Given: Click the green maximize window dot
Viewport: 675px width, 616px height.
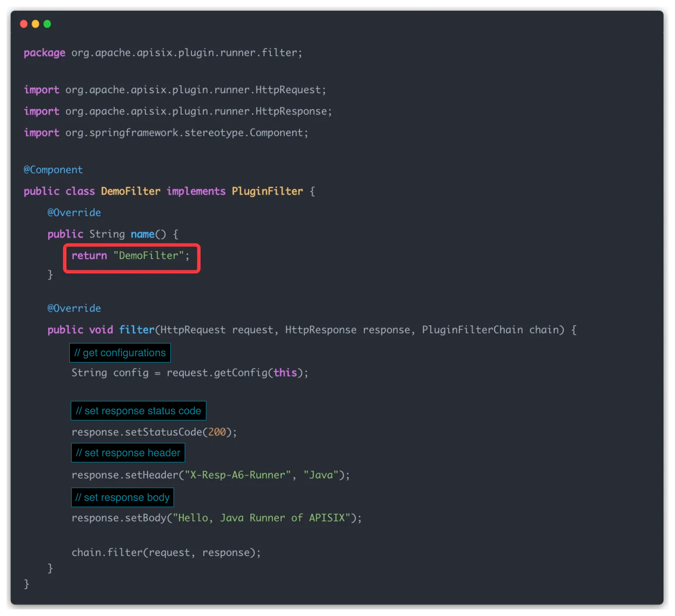Looking at the screenshot, I should tap(47, 24).
